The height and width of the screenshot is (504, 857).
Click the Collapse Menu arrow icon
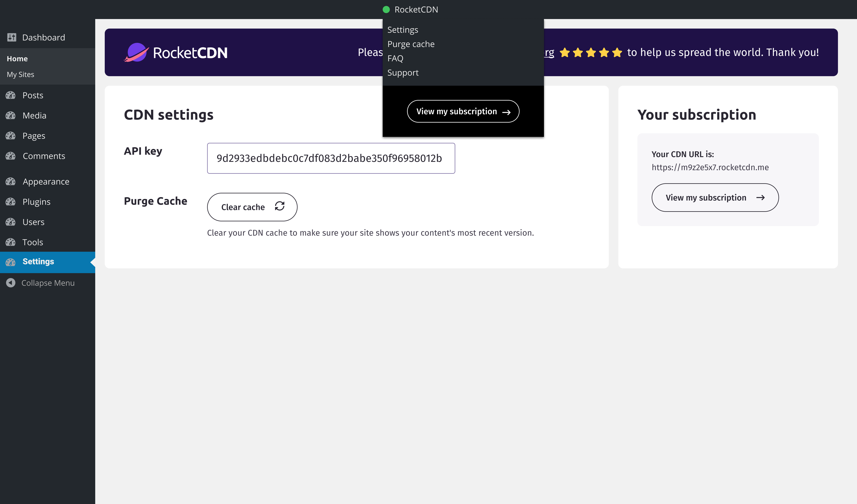pyautogui.click(x=11, y=283)
